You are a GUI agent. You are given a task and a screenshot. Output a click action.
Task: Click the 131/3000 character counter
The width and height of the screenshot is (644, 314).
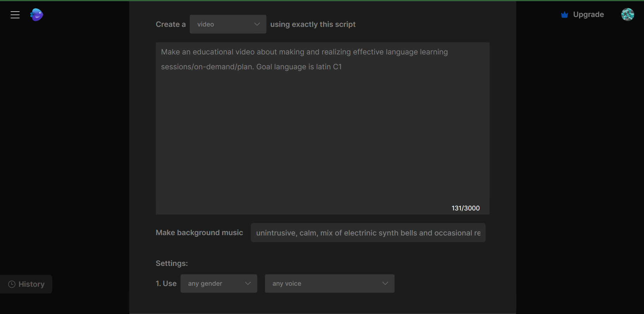(x=466, y=208)
